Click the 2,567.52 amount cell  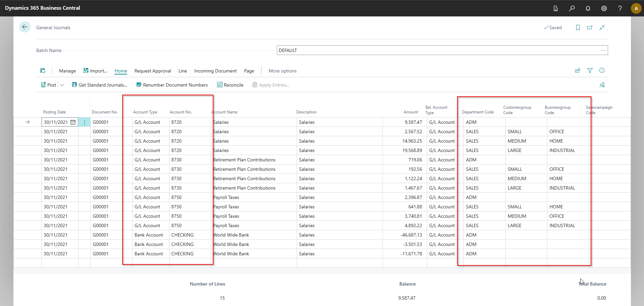coord(405,132)
